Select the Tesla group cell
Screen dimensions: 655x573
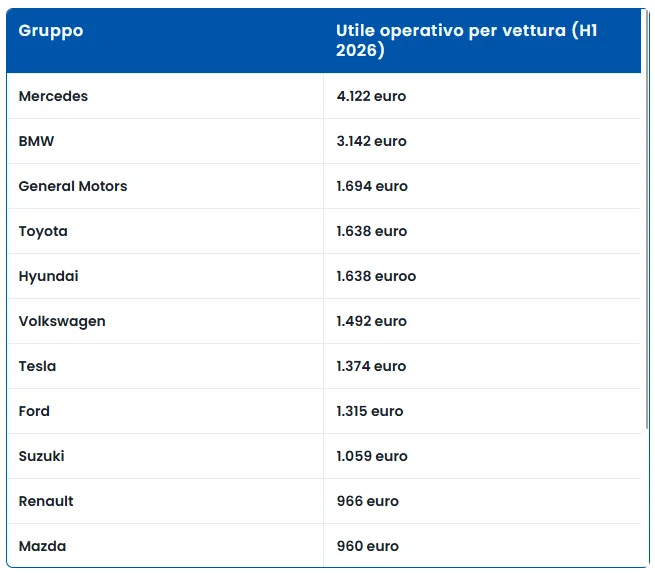(x=37, y=366)
